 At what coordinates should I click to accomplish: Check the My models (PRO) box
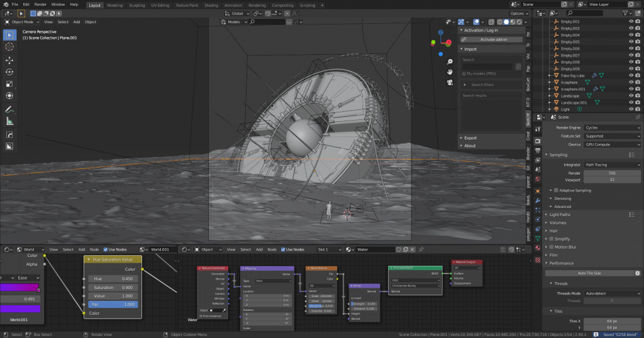click(x=464, y=74)
